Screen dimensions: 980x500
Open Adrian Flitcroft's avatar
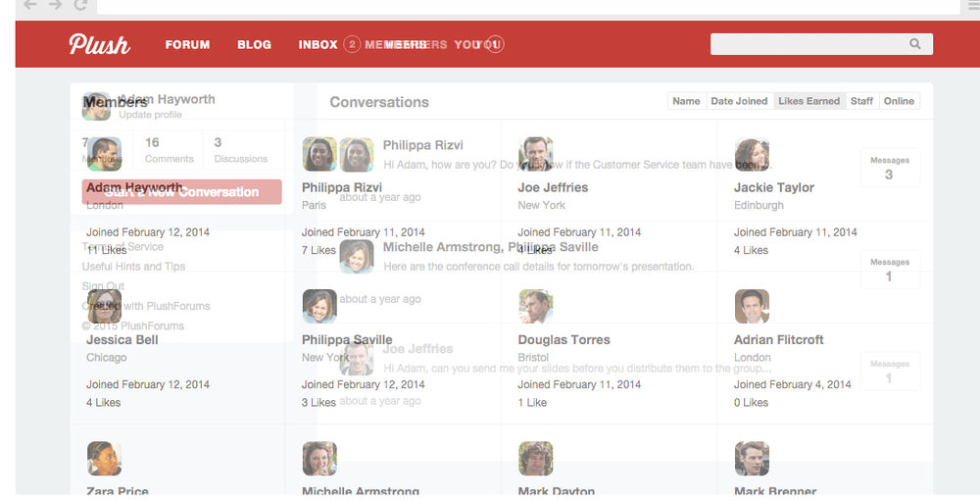752,306
